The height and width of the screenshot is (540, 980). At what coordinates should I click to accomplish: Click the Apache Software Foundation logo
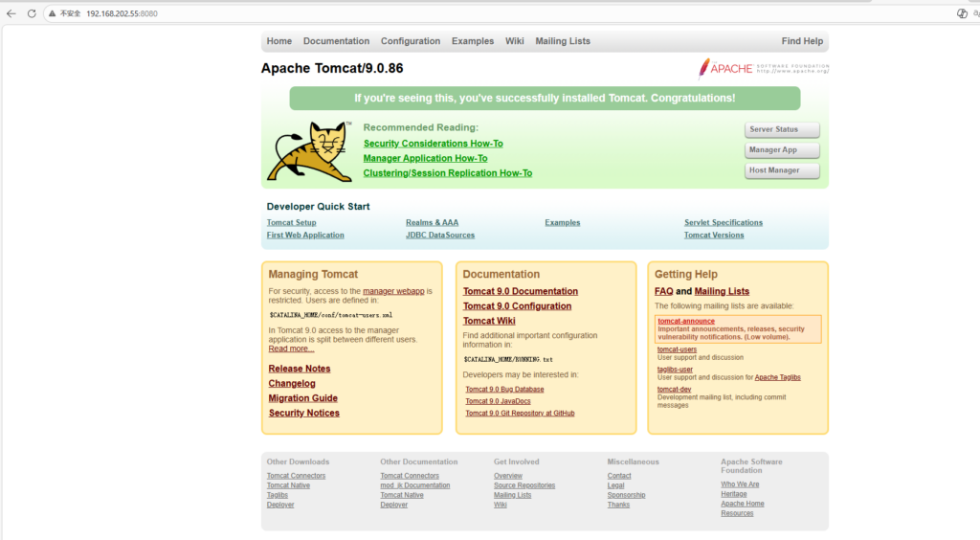click(764, 67)
